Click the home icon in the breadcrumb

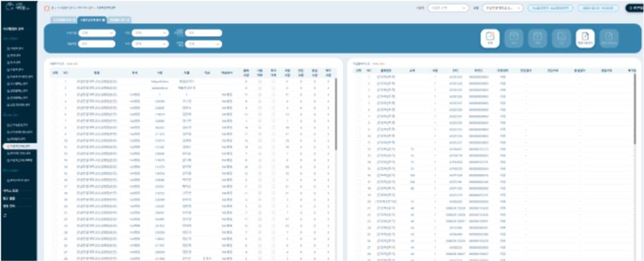(47, 8)
